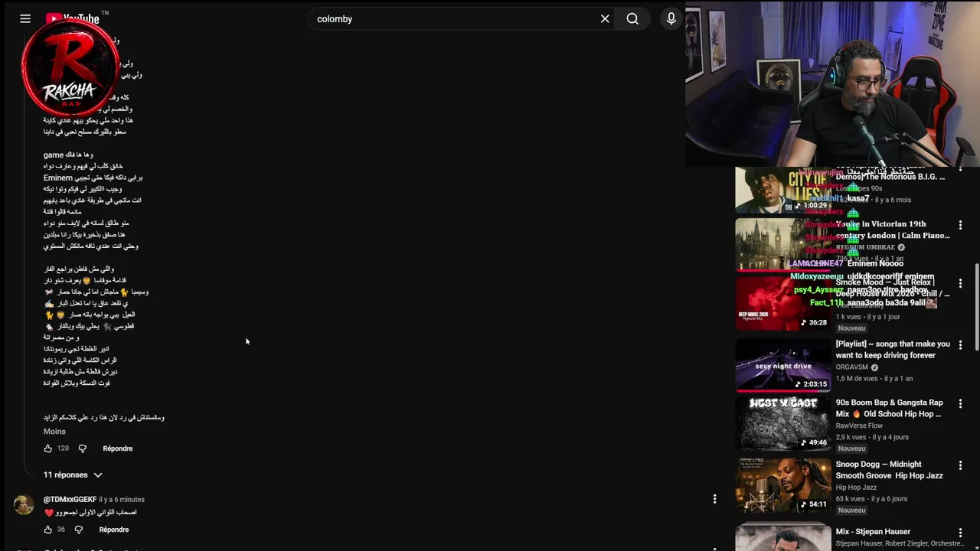This screenshot has height=551, width=980.
Task: Open more options for the Victorian London video
Action: point(960,226)
